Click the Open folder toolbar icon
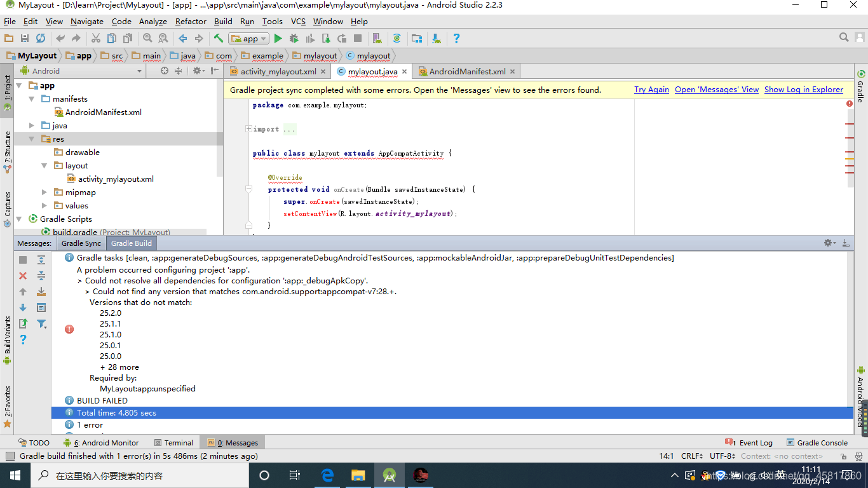This screenshot has height=488, width=868. (9, 39)
